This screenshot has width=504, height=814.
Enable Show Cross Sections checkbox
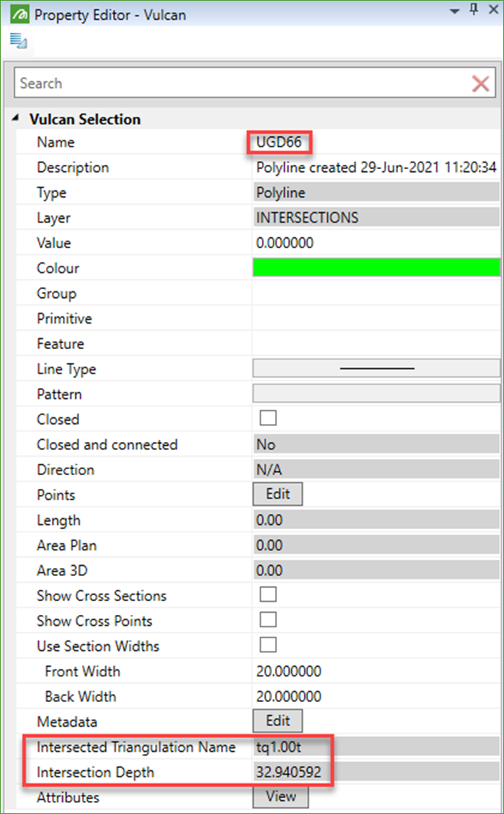coord(268,594)
